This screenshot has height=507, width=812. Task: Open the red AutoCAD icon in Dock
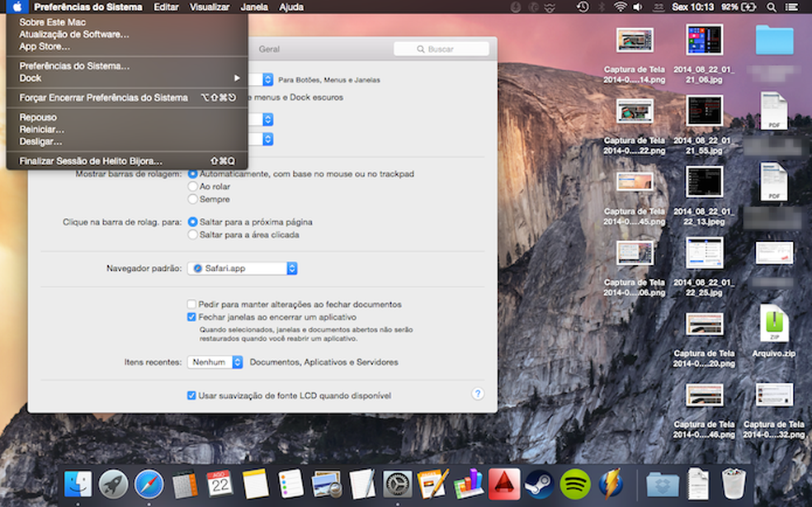pos(504,485)
